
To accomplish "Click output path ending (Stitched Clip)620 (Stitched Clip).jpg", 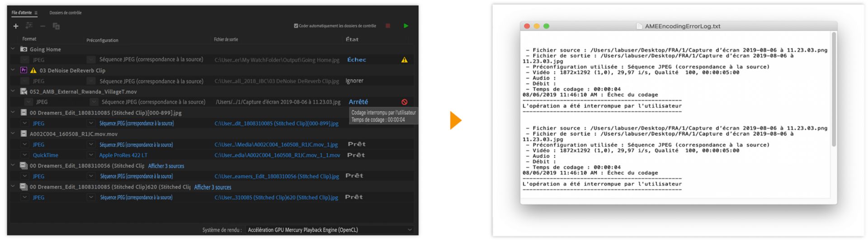I will [x=276, y=198].
